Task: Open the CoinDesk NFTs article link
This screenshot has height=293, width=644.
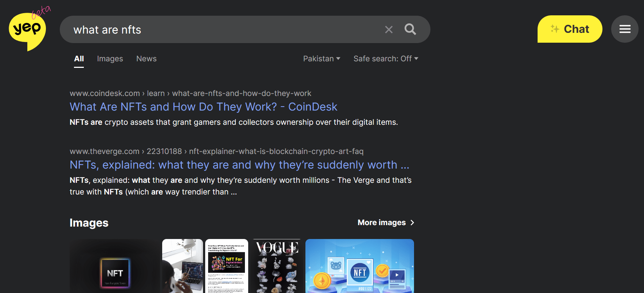Action: tap(203, 107)
